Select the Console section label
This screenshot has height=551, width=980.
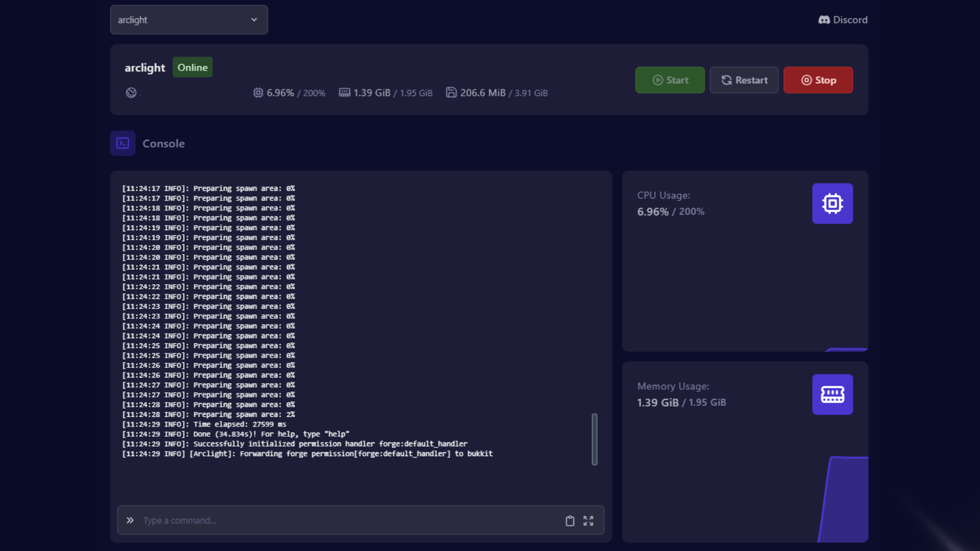point(163,143)
